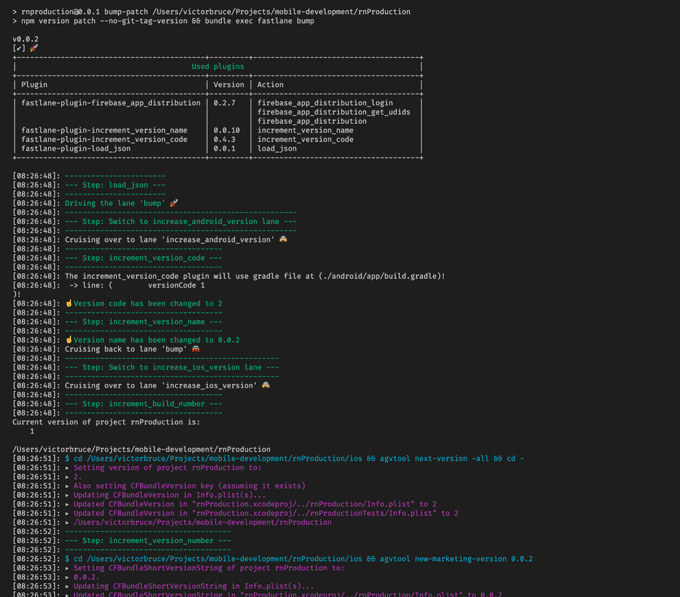Click the rocket emoji beside the checkmark
680x597 pixels.
point(34,48)
